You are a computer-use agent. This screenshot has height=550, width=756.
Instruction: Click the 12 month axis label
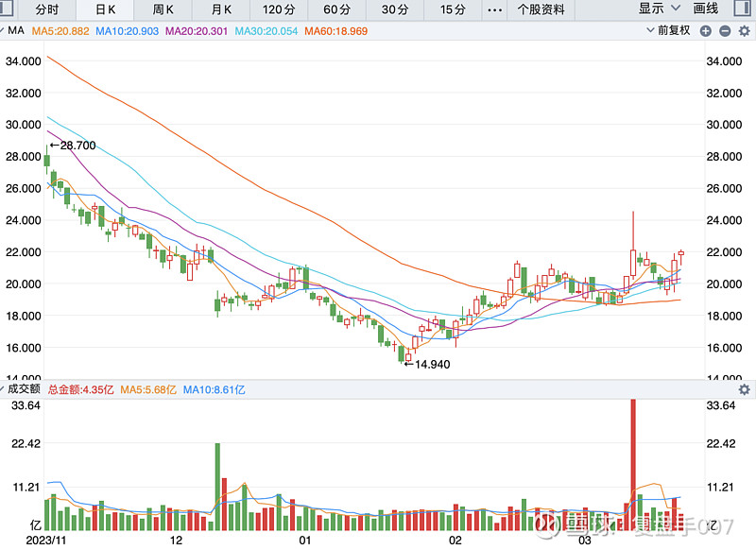pyautogui.click(x=176, y=540)
